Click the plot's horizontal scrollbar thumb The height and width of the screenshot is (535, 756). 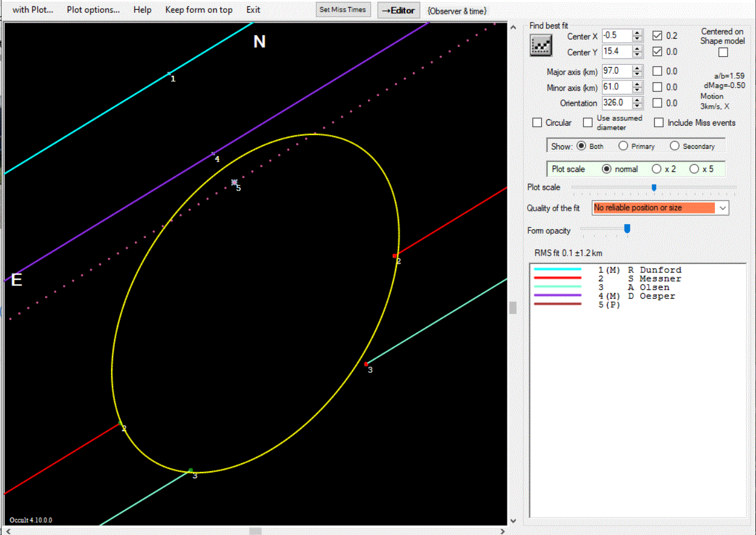pos(255,530)
